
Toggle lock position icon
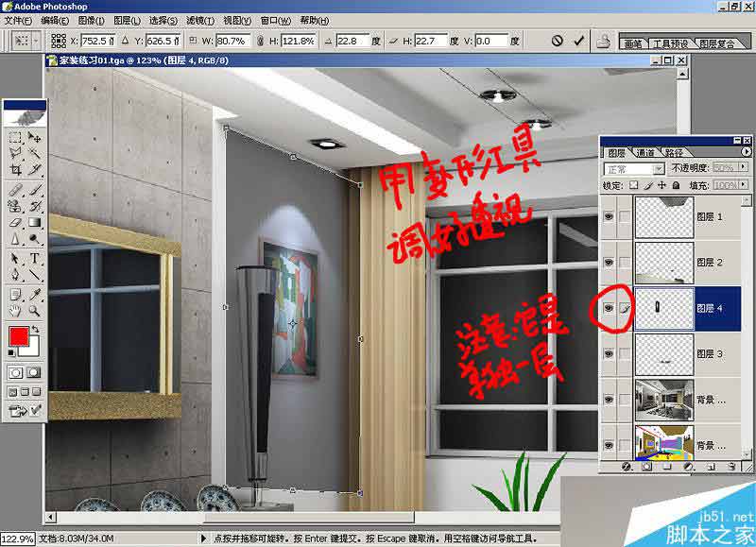point(662,185)
